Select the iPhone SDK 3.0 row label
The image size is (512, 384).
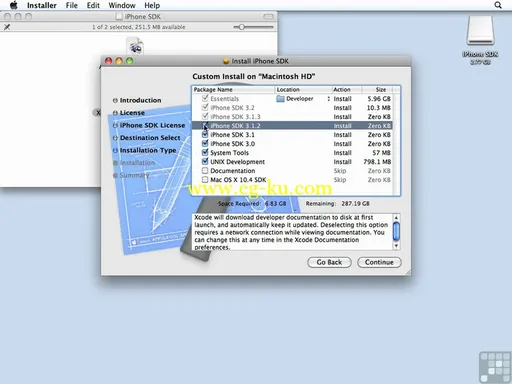point(232,144)
